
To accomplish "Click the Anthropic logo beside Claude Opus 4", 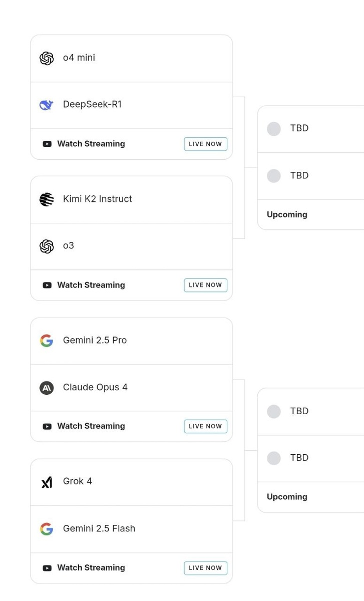I will click(47, 388).
